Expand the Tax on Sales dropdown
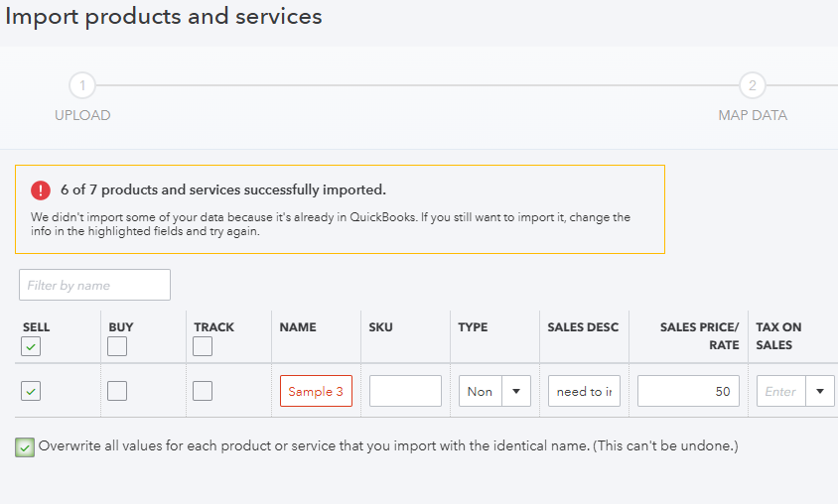 click(x=819, y=391)
